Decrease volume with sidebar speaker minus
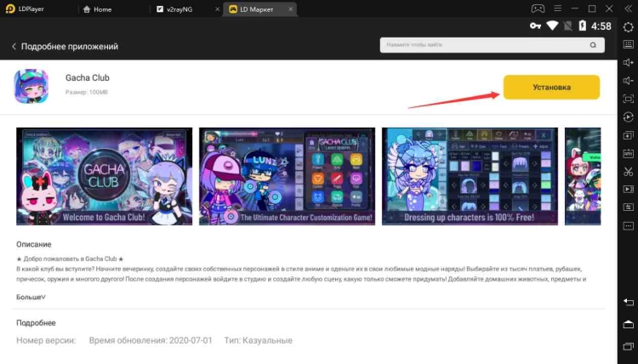The height and width of the screenshot is (364, 638). coord(629,81)
